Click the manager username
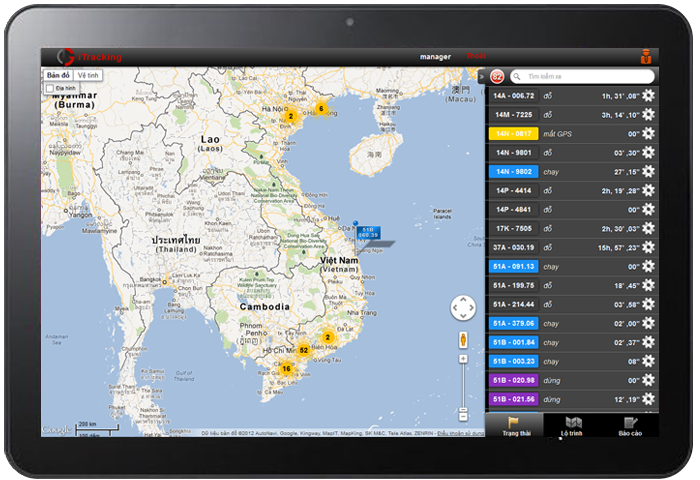 435,57
